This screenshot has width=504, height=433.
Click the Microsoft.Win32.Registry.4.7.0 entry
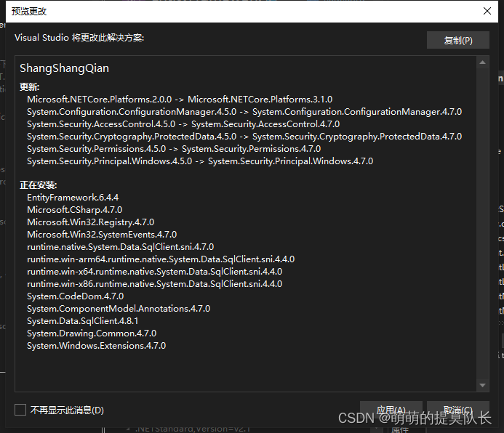click(x=91, y=222)
